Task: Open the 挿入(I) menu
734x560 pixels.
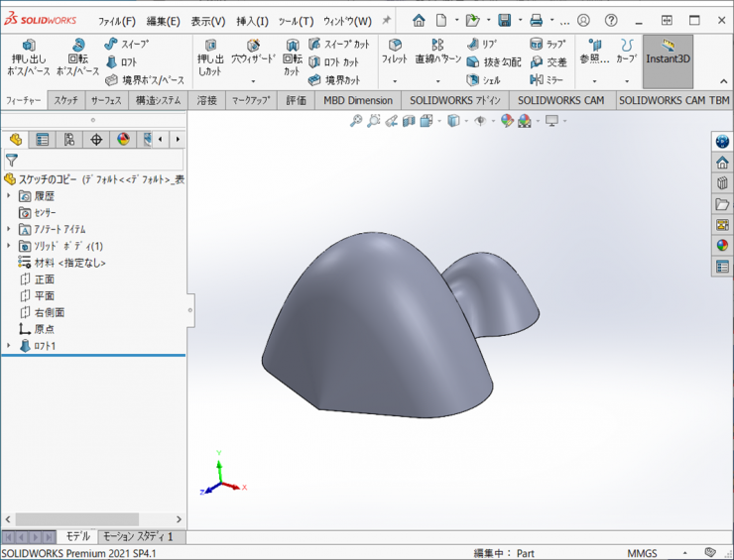Action: [x=251, y=21]
